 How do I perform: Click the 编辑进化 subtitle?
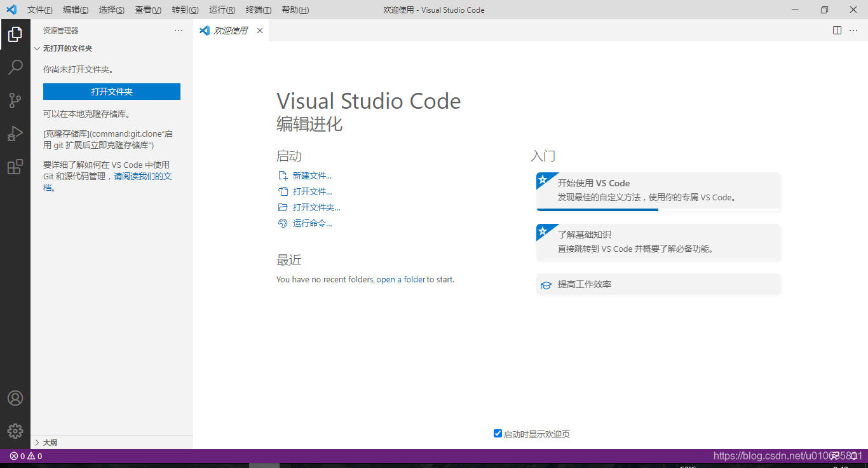click(309, 123)
